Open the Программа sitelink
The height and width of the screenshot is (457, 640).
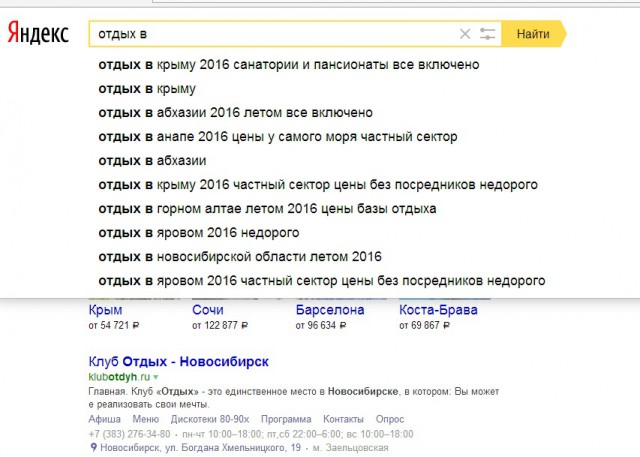(286, 419)
